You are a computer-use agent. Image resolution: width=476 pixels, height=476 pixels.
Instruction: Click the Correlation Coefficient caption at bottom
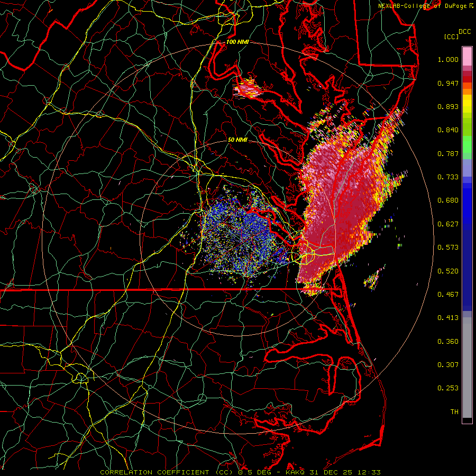[240, 472]
